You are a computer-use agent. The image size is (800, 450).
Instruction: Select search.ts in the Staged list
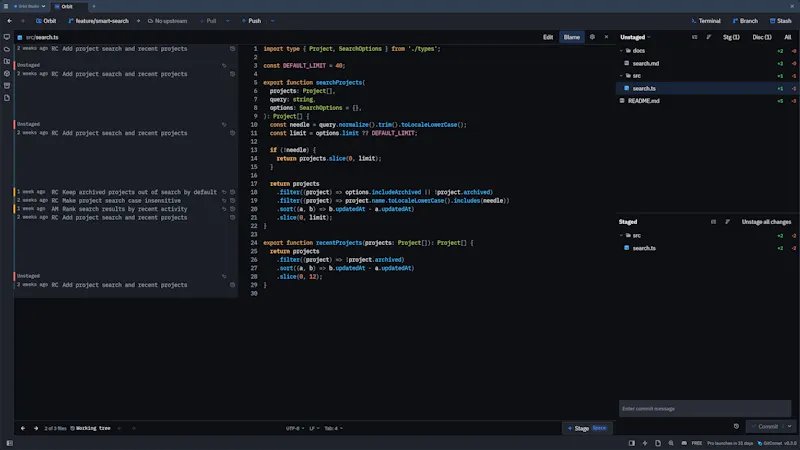tap(707, 248)
